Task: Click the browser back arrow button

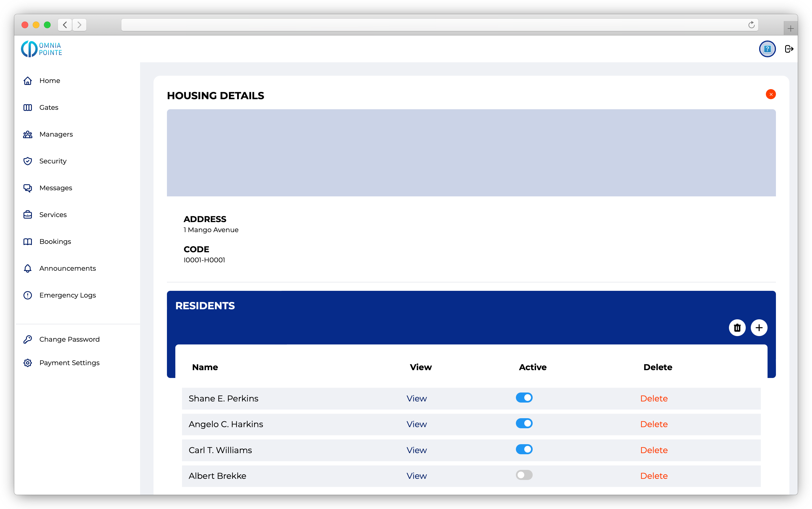Action: coord(65,25)
